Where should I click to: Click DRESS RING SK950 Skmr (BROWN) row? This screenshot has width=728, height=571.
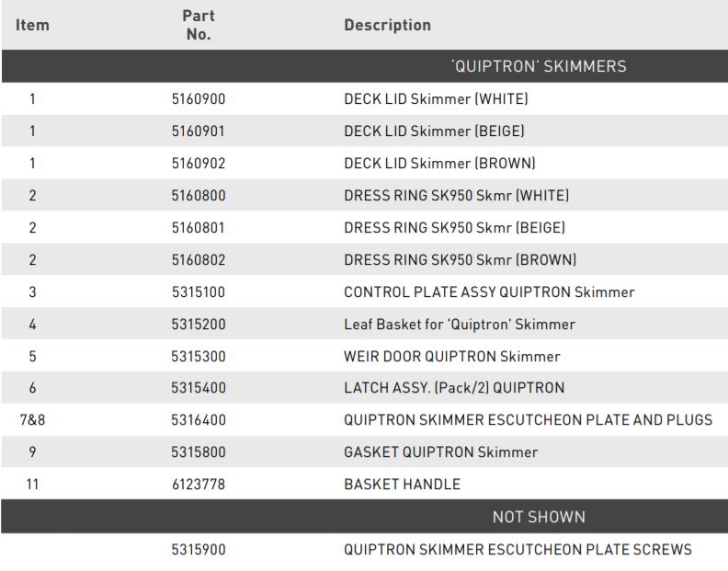click(364, 259)
